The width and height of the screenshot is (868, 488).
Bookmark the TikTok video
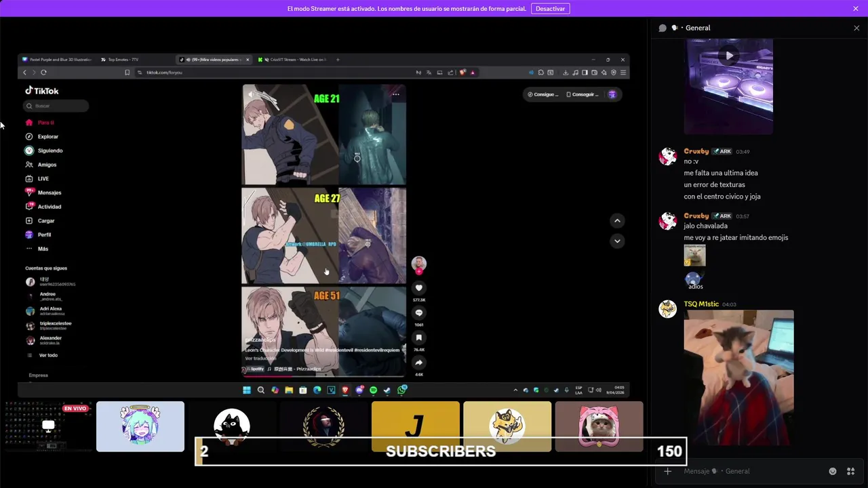point(419,338)
